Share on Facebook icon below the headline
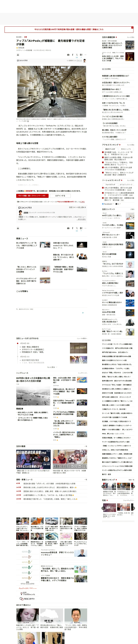The image size is (138, 644). pyautogui.click(x=73, y=55)
